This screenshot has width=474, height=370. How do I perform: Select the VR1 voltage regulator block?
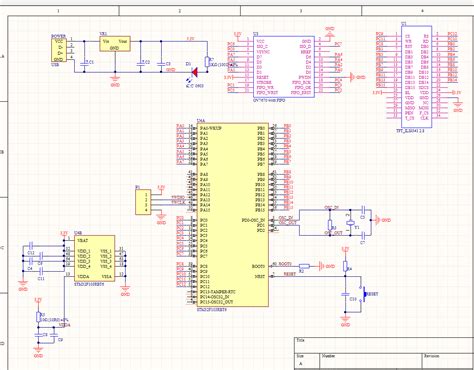[x=115, y=44]
